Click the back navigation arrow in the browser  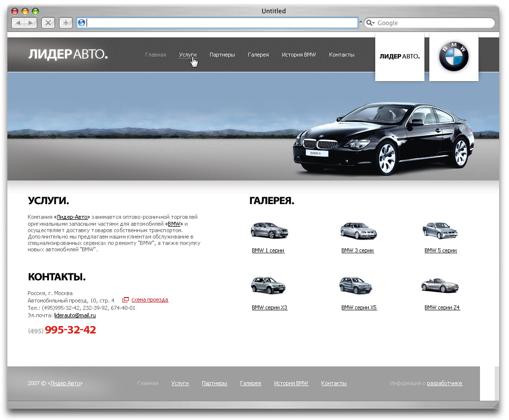point(19,23)
